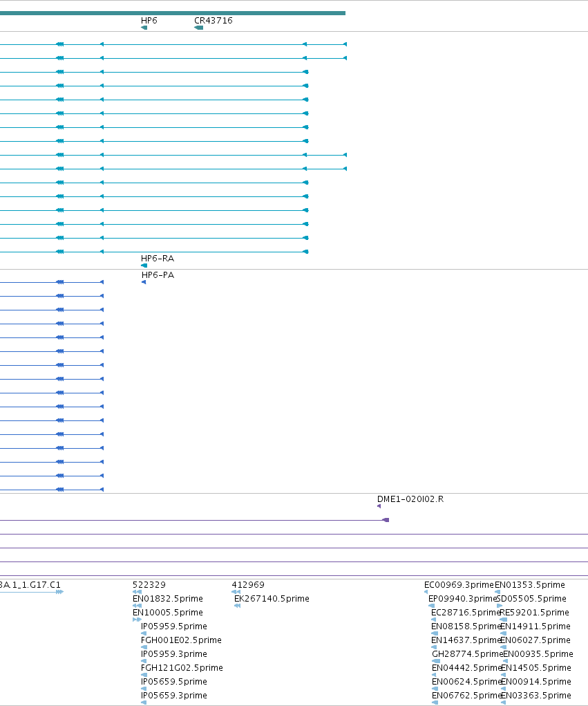
Task: Click the EN00624.5prime EST label
Action: point(466,682)
